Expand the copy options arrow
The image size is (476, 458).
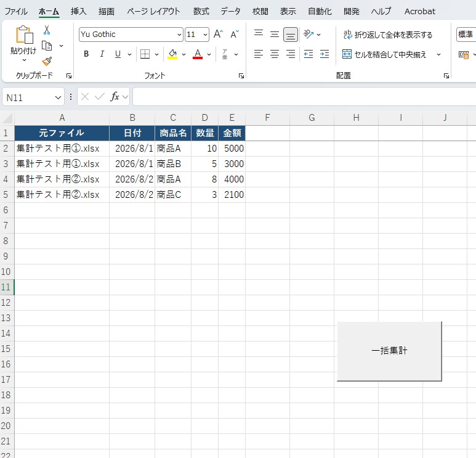point(62,46)
